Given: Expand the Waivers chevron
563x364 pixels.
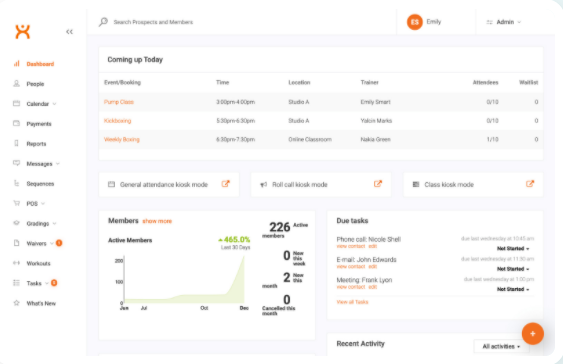Looking at the screenshot, I should click(52, 243).
